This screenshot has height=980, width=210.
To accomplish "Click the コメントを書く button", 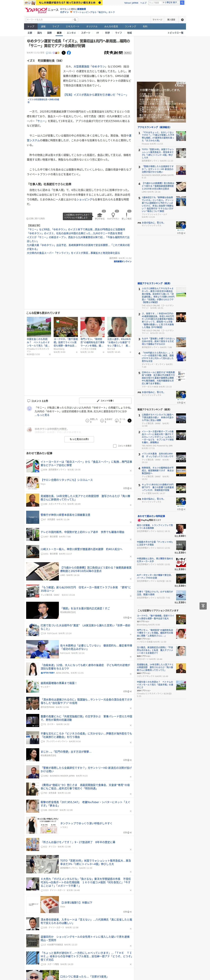I will tap(105, 401).
